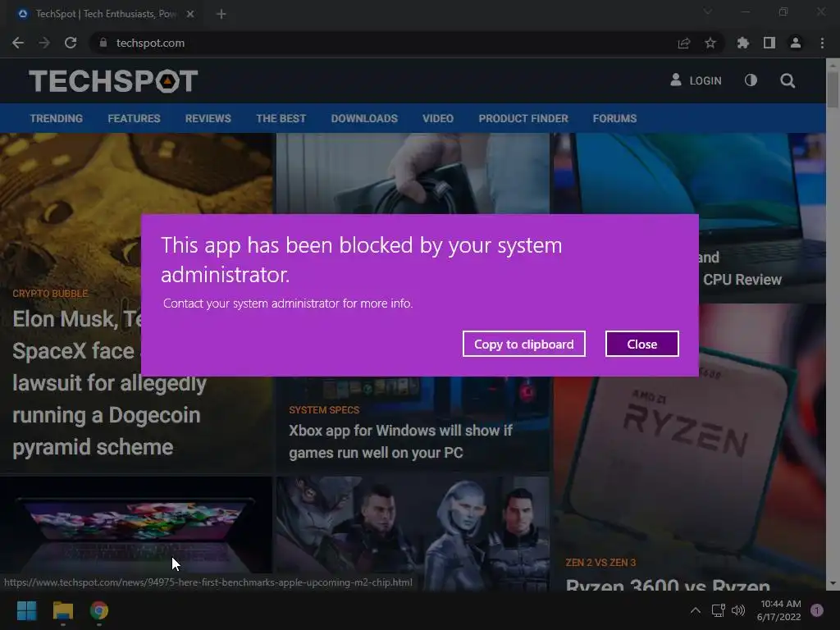Click the page vertical scrollbar thumb
The width and height of the screenshot is (840, 630).
[833, 89]
